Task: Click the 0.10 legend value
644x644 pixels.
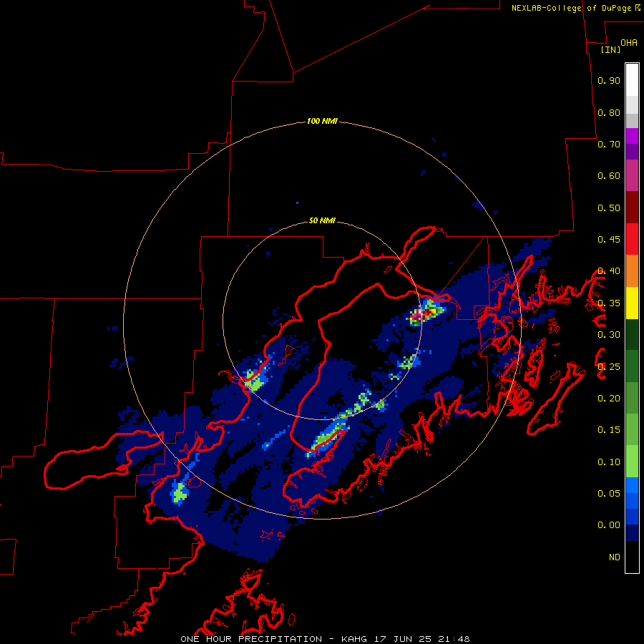Action: (609, 462)
